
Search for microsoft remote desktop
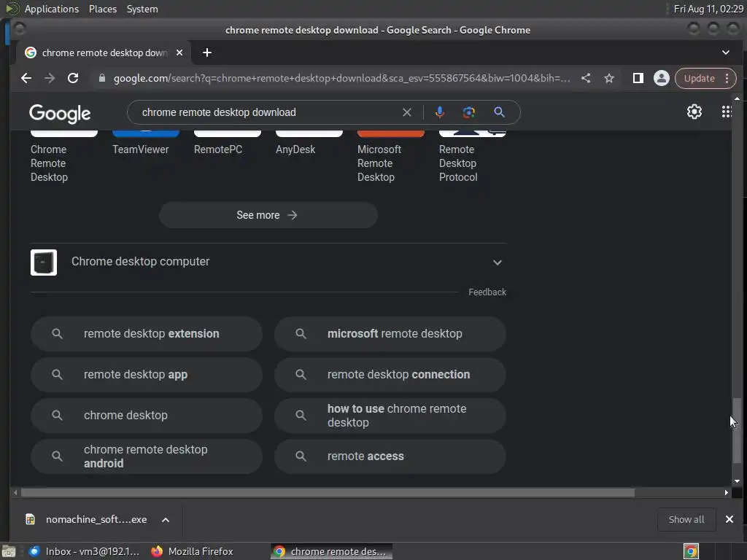[x=390, y=334]
